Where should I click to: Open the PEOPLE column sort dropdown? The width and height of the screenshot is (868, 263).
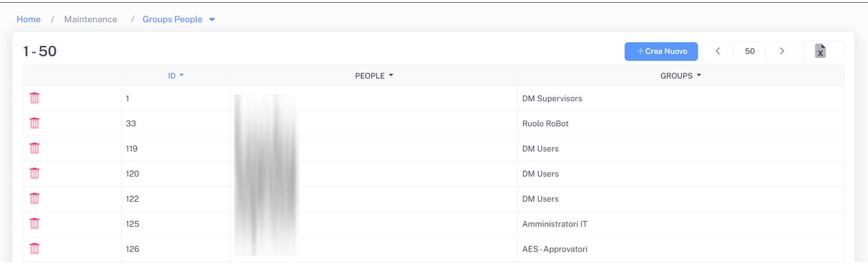tap(391, 75)
